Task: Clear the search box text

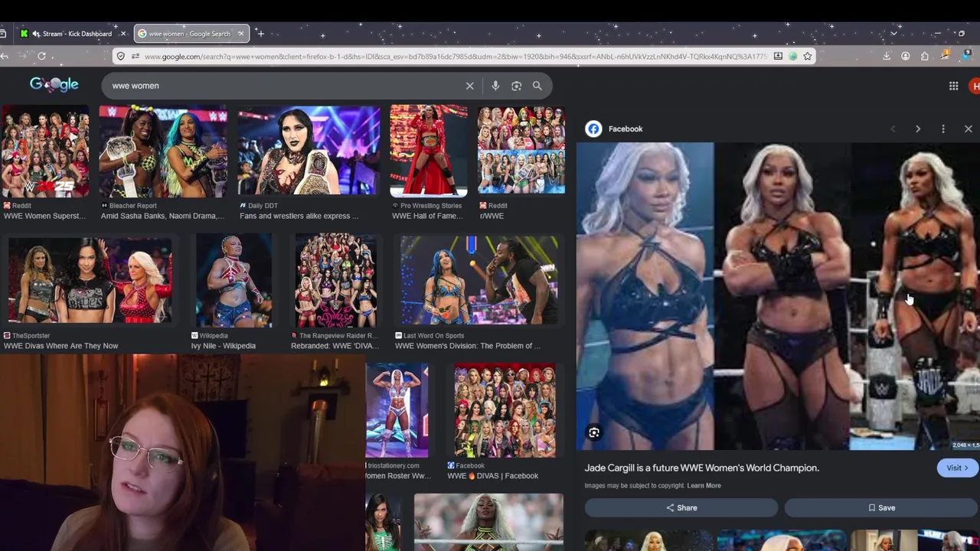Action: tap(470, 86)
